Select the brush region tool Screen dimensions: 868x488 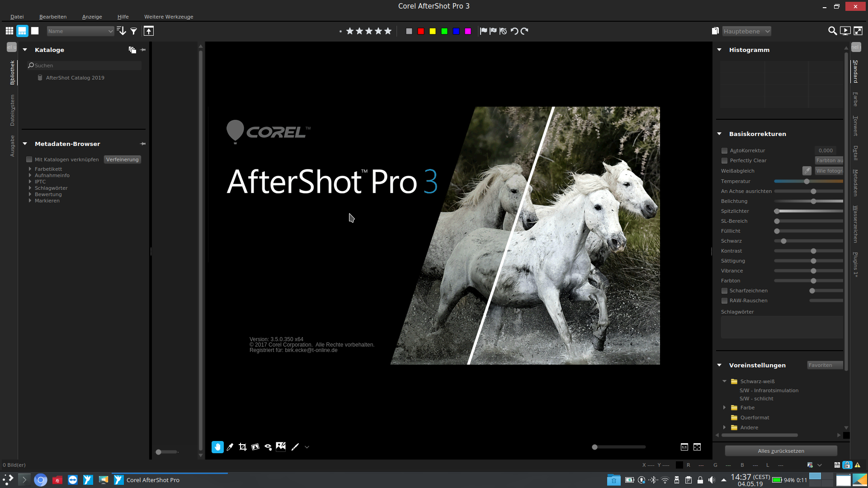[295, 447]
